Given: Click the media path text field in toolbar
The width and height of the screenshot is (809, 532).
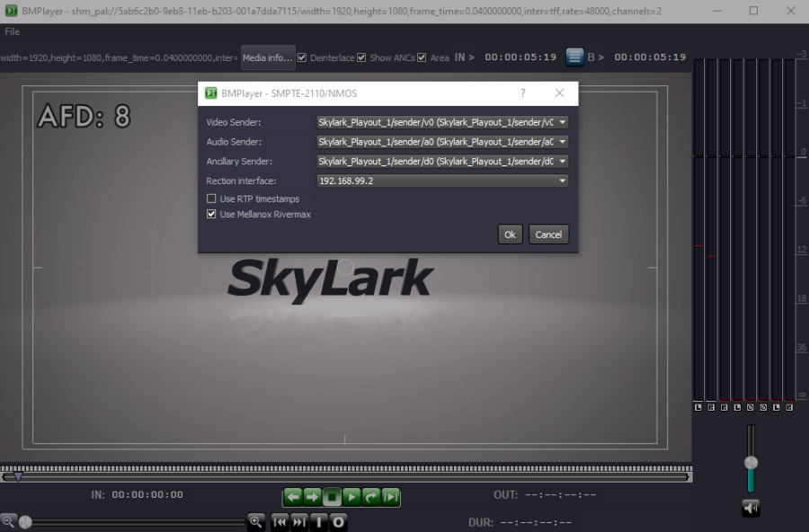Looking at the screenshot, I should click(x=119, y=58).
